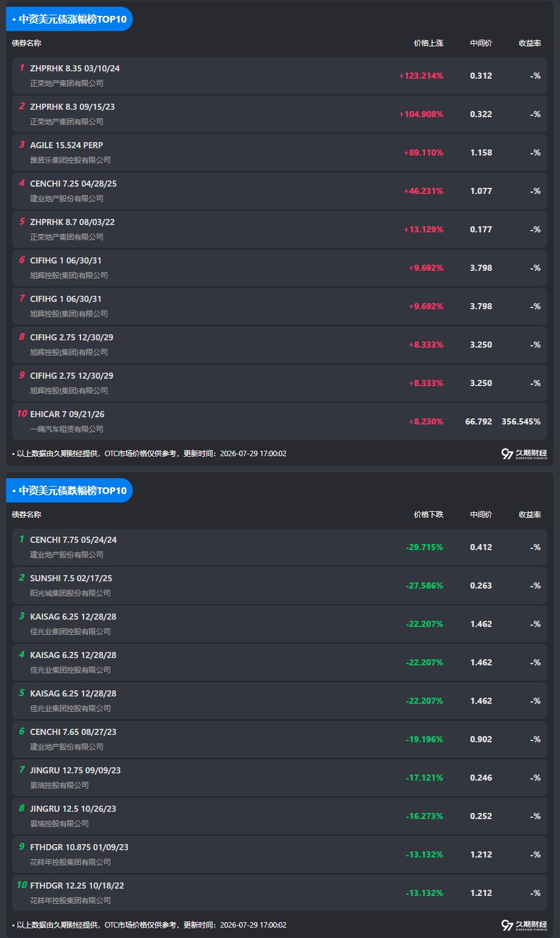This screenshot has width=560, height=938.
Task: Click the 久期财经 logo under gainers table
Action: [524, 454]
